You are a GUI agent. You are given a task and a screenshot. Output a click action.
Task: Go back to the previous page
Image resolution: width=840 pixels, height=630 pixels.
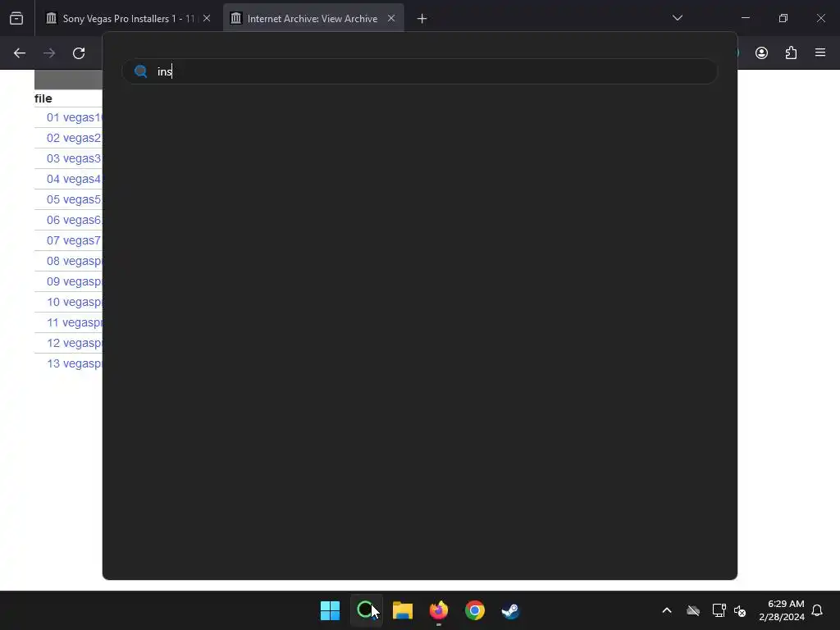[20, 53]
